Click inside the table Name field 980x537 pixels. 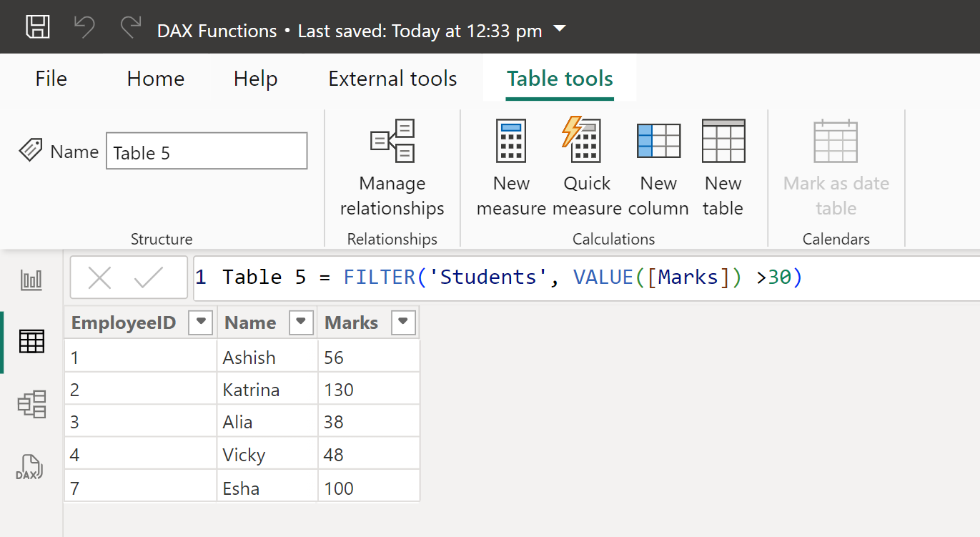click(x=206, y=151)
